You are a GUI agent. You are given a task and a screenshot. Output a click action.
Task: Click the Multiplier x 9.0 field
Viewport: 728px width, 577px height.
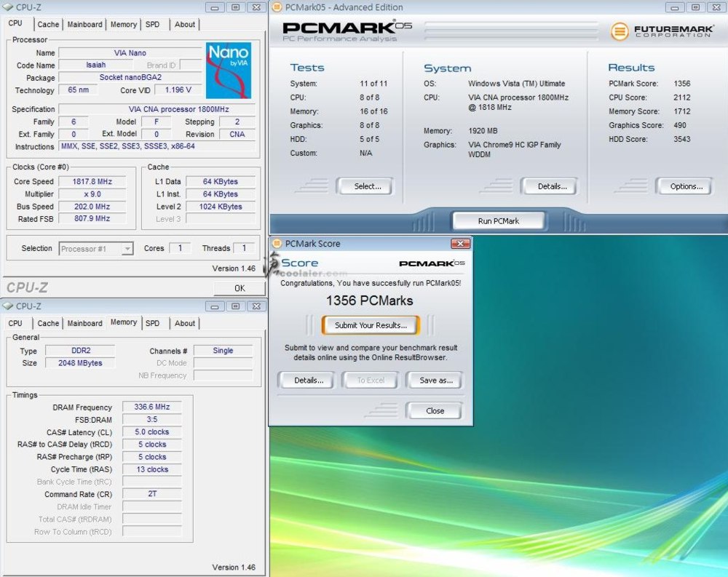(x=92, y=194)
